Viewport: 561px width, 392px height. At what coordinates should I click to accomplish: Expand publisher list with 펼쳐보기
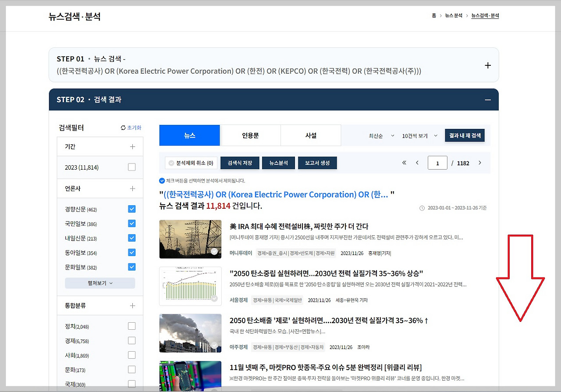click(x=100, y=283)
